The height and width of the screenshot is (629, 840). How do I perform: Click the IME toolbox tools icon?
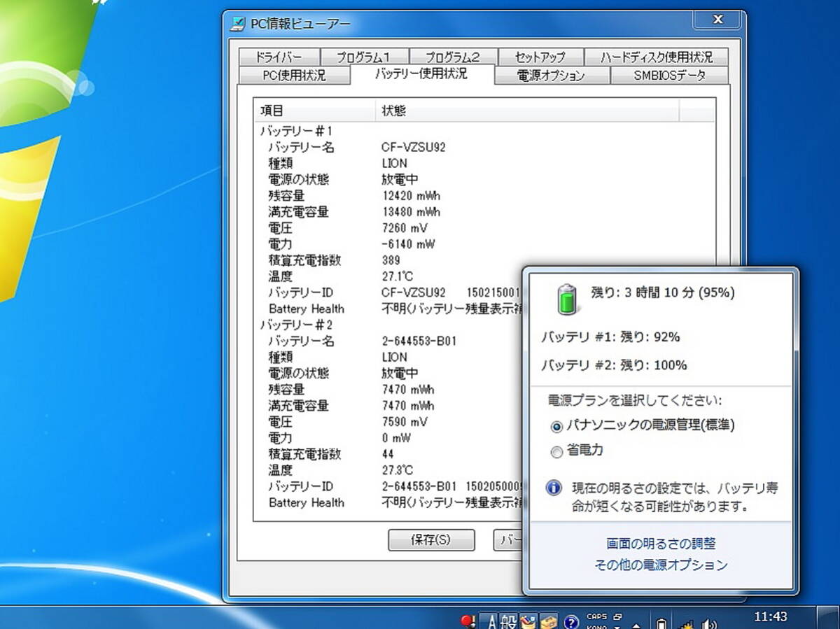pyautogui.click(x=548, y=621)
